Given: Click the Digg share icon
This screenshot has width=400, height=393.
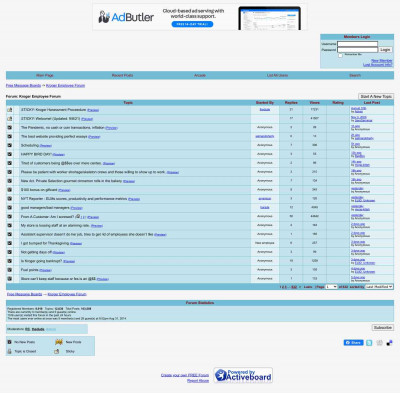Looking at the screenshot, I should click(x=379, y=343).
